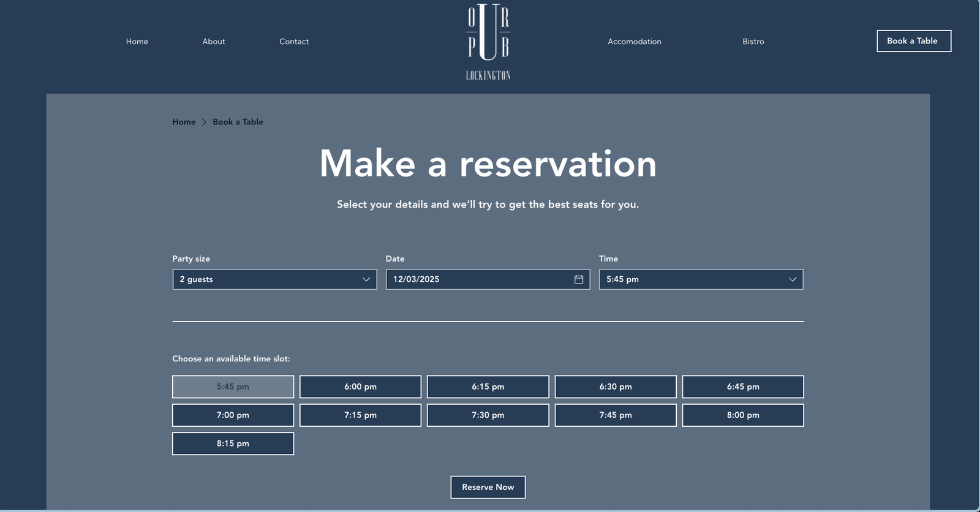This screenshot has height=512, width=980.
Task: Open the Time dropdown menu
Action: (701, 279)
